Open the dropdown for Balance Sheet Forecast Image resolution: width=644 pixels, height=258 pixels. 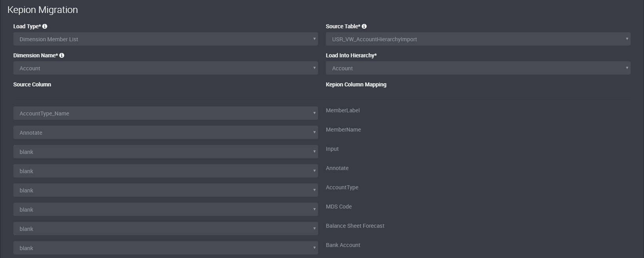pyautogui.click(x=166, y=229)
